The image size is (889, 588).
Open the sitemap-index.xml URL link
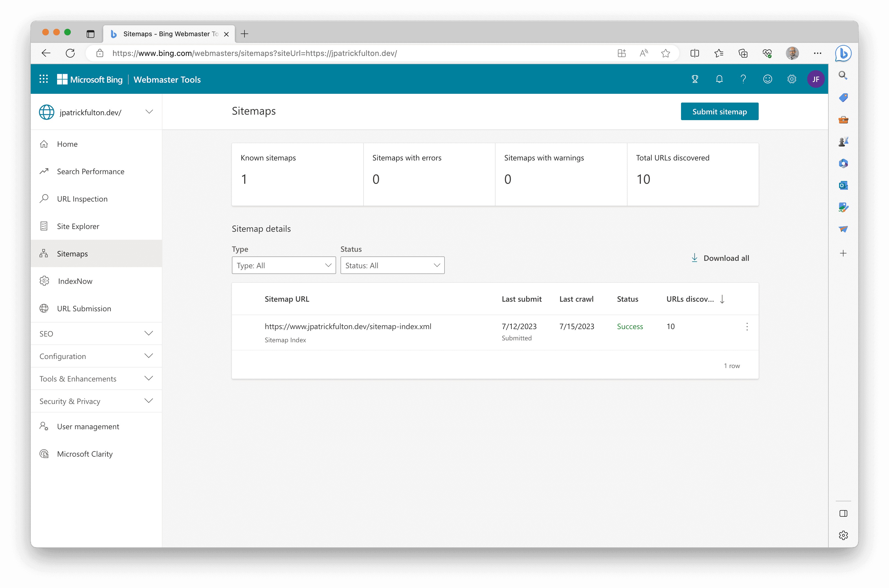pos(348,326)
